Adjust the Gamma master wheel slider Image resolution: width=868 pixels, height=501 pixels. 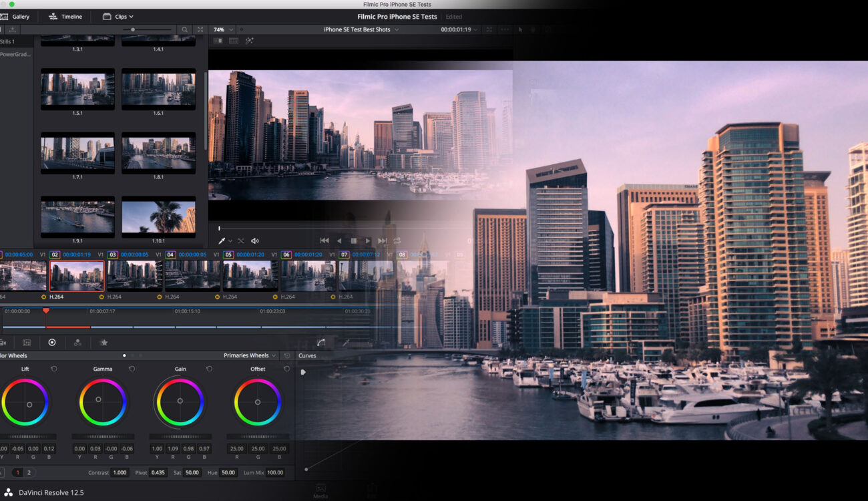pos(103,437)
